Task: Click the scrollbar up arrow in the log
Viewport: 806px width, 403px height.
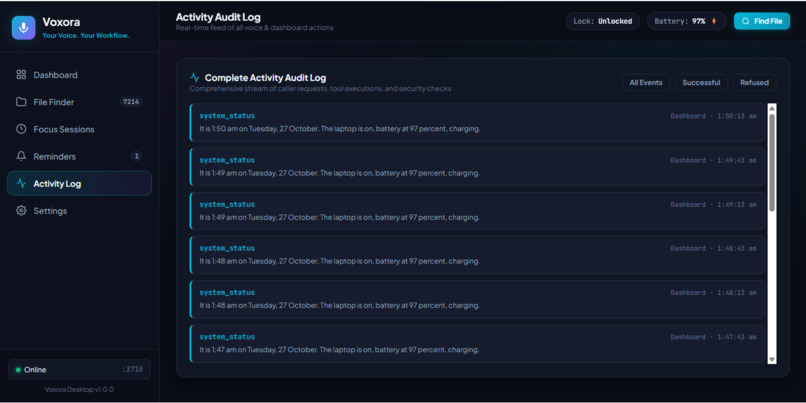Action: [772, 108]
